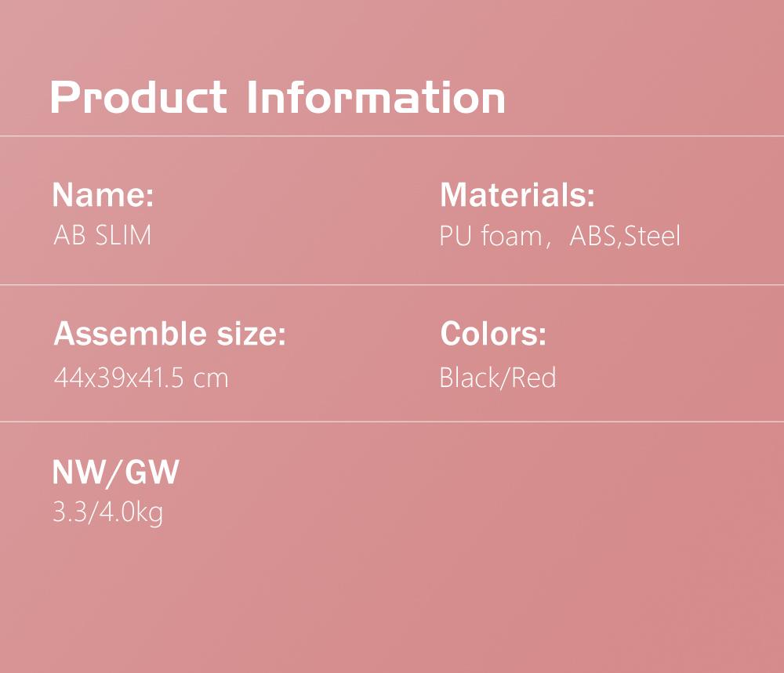Click the word "Information" in the heading
Viewport: 784px width, 673px height.
point(376,97)
